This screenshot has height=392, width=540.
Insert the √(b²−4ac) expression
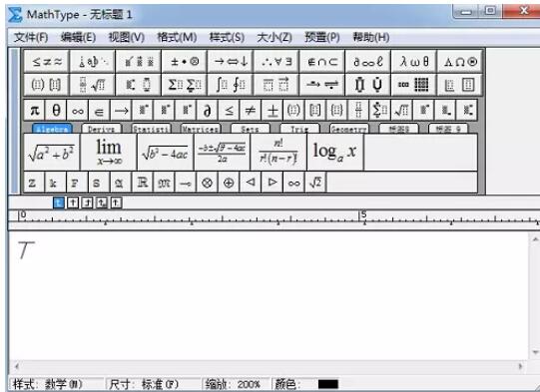click(166, 153)
